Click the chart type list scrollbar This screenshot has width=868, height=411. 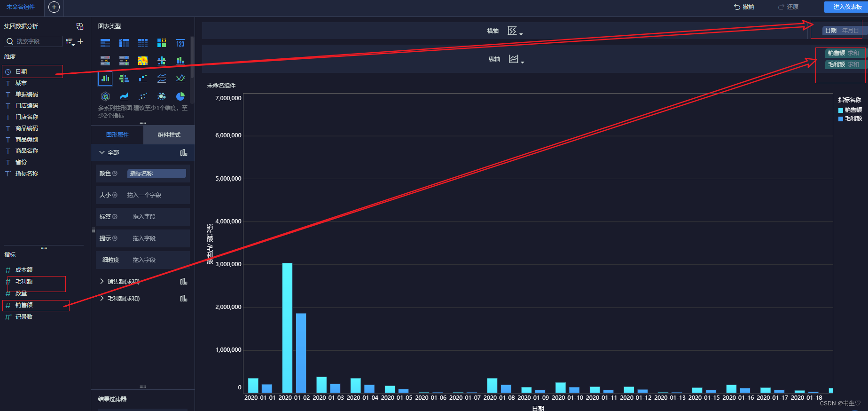192,56
